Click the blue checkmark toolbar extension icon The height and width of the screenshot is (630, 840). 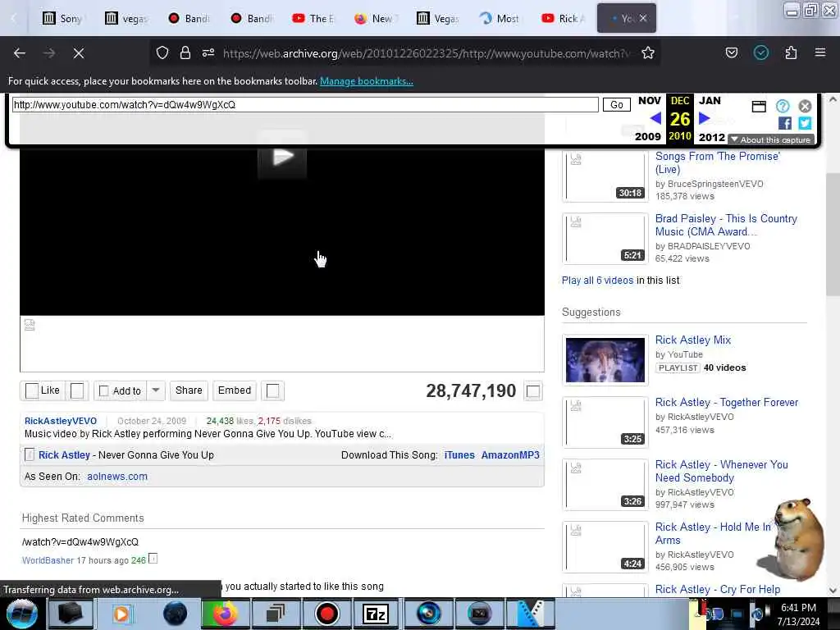click(761, 52)
